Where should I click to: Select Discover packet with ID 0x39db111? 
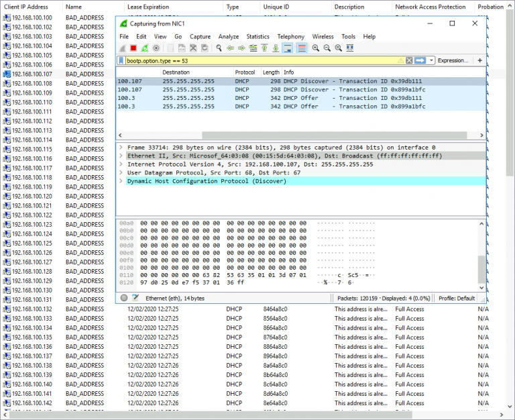click(301, 81)
